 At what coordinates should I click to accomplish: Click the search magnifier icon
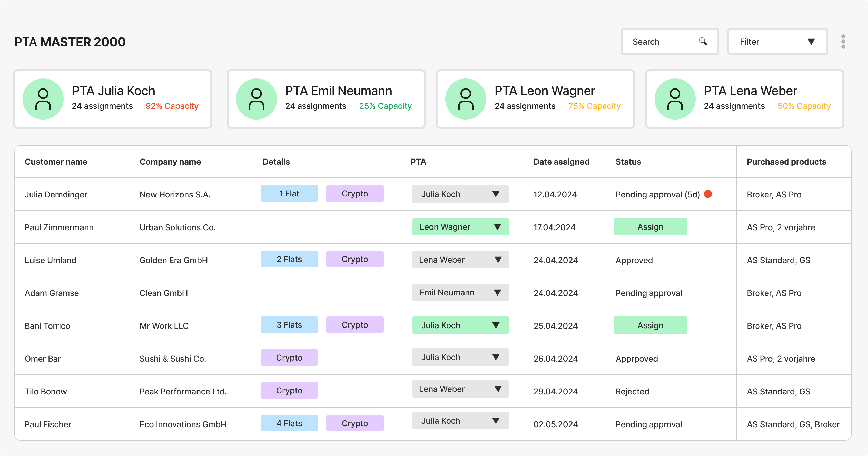click(x=703, y=42)
